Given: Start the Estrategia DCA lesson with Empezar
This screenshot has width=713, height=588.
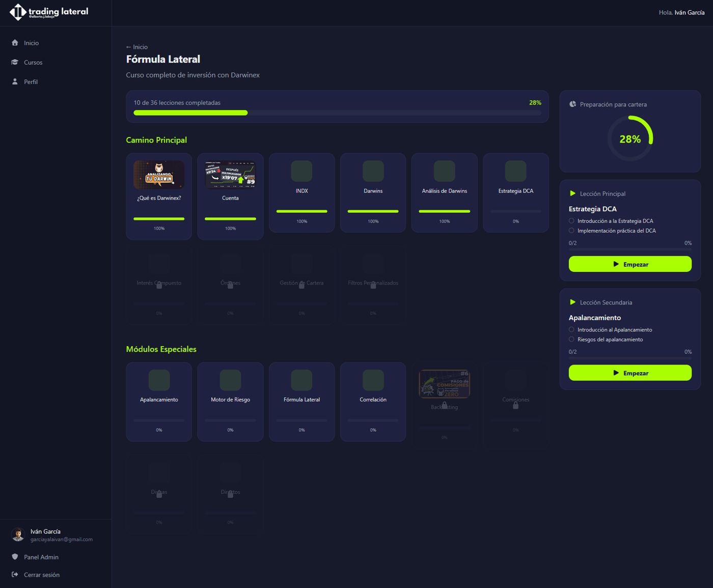Looking at the screenshot, I should [630, 264].
